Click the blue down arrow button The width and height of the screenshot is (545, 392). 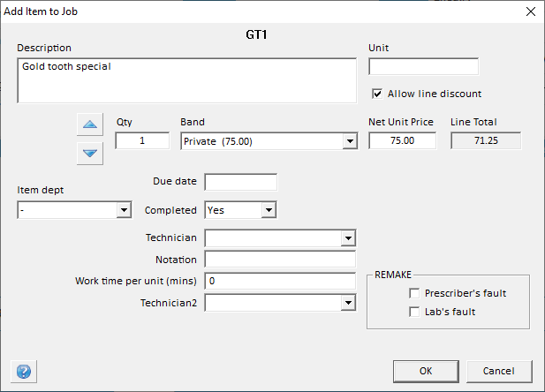coord(90,153)
